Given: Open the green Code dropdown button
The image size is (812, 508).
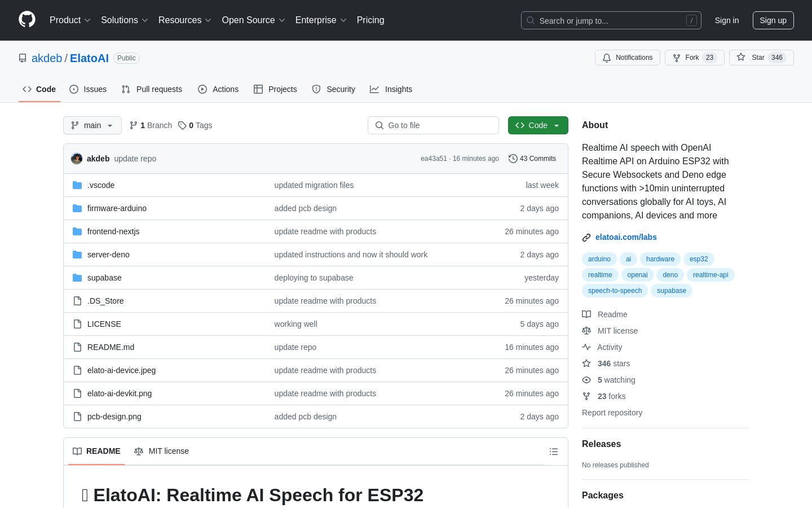Looking at the screenshot, I should 538,125.
